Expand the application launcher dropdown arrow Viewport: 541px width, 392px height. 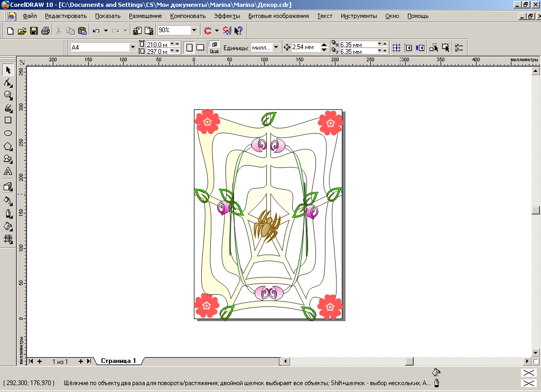pos(217,31)
